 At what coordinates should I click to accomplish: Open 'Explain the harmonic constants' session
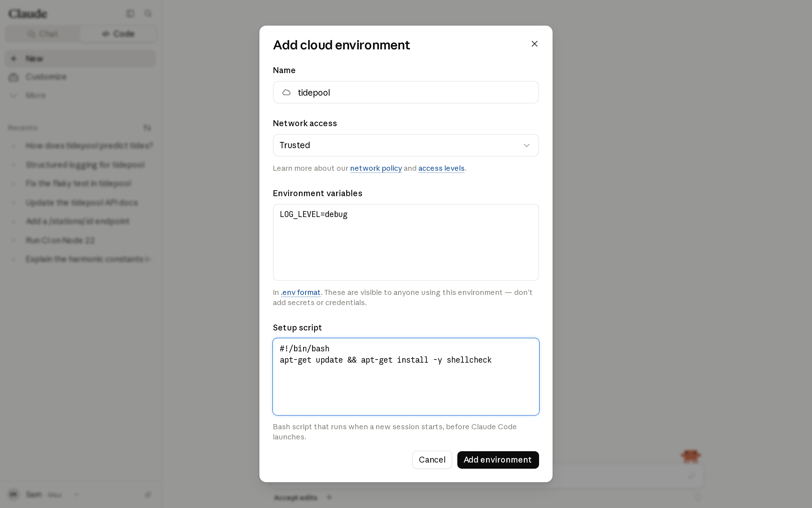point(81,259)
